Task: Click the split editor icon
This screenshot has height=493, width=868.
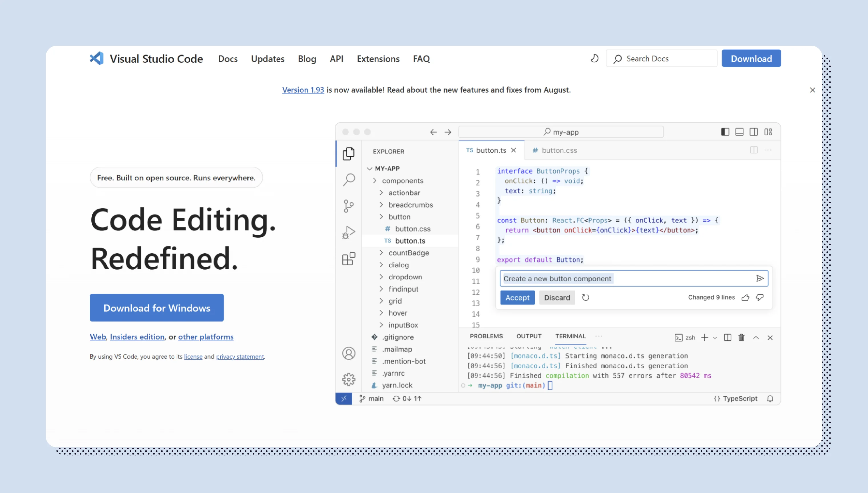Action: coord(754,150)
